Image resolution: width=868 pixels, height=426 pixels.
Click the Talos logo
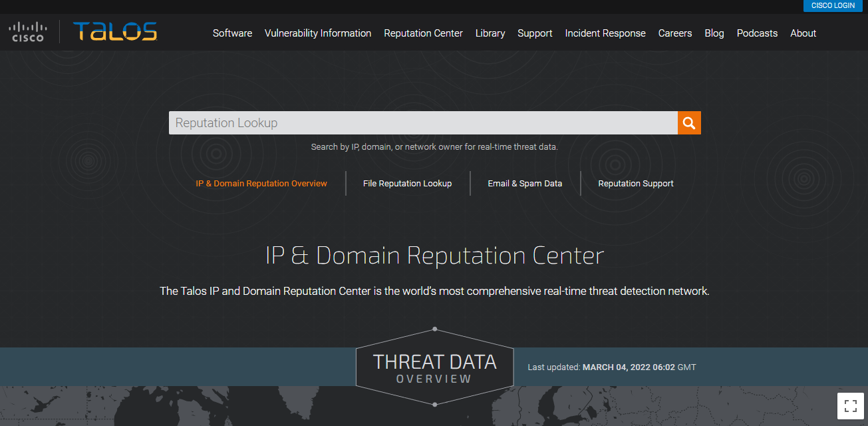click(x=114, y=31)
